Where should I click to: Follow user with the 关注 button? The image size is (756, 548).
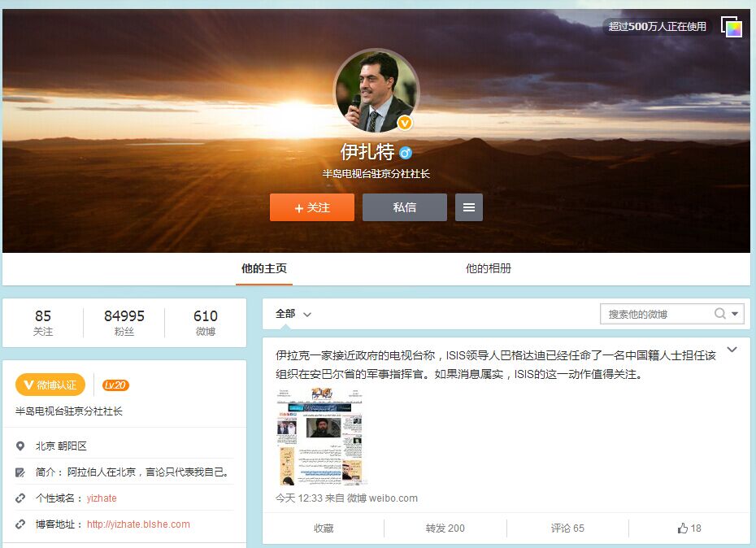click(312, 207)
